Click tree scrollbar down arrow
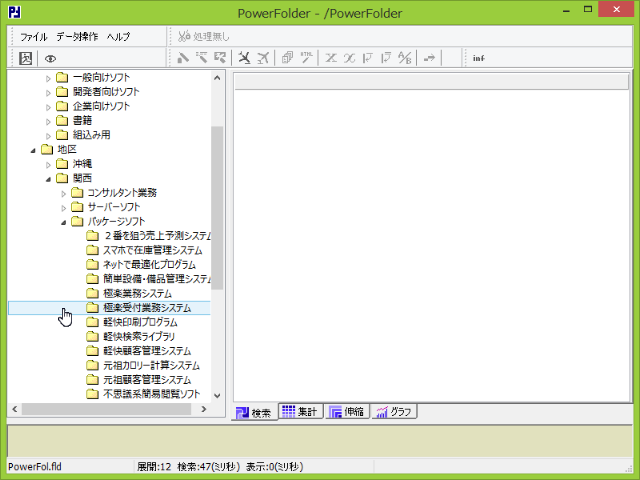640x480 pixels. pos(217,396)
